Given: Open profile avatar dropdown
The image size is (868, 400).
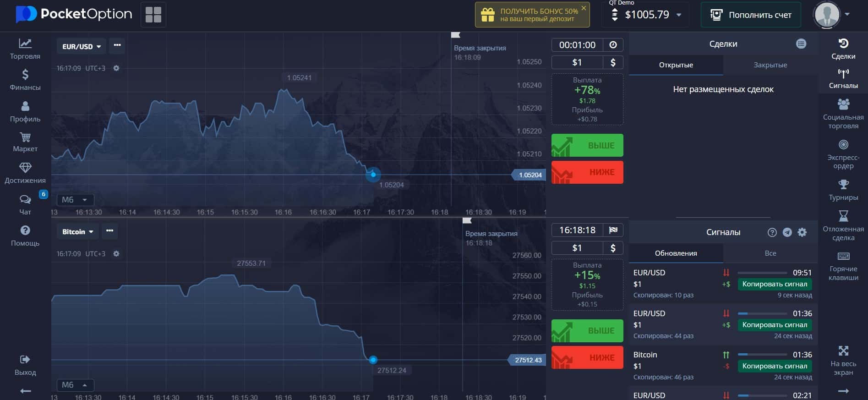Looking at the screenshot, I should 831,15.
